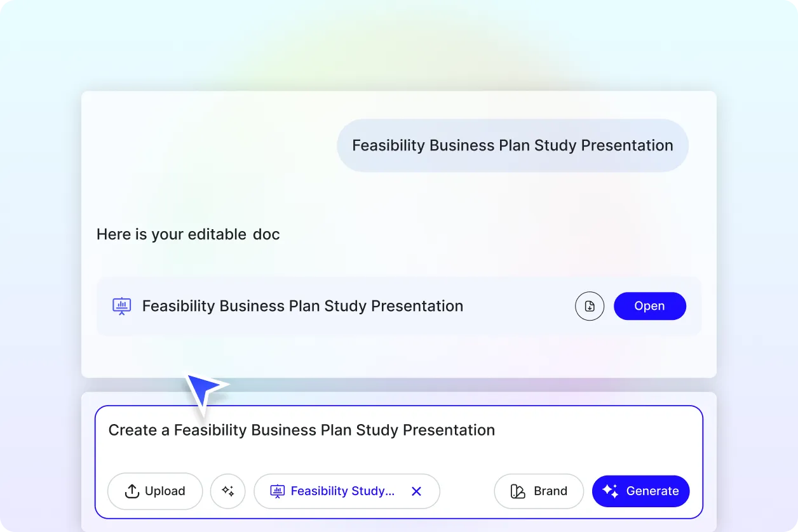Click the user message bubble at top
This screenshot has width=798, height=532.
tap(512, 145)
